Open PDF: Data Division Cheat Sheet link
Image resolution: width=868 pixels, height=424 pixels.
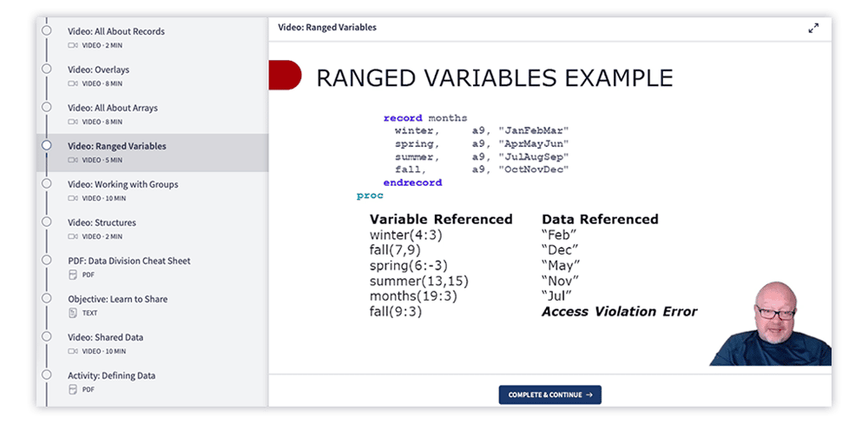[x=128, y=261]
